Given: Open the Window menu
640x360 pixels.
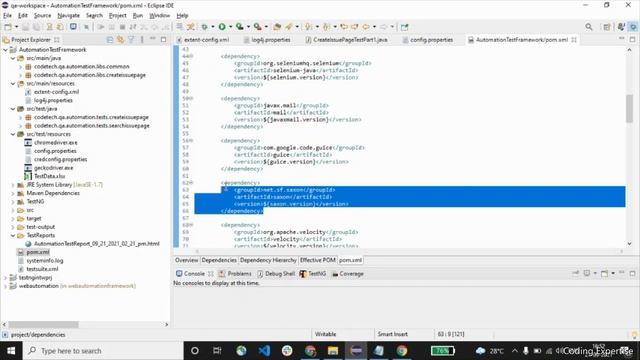Looking at the screenshot, I should [160, 16].
